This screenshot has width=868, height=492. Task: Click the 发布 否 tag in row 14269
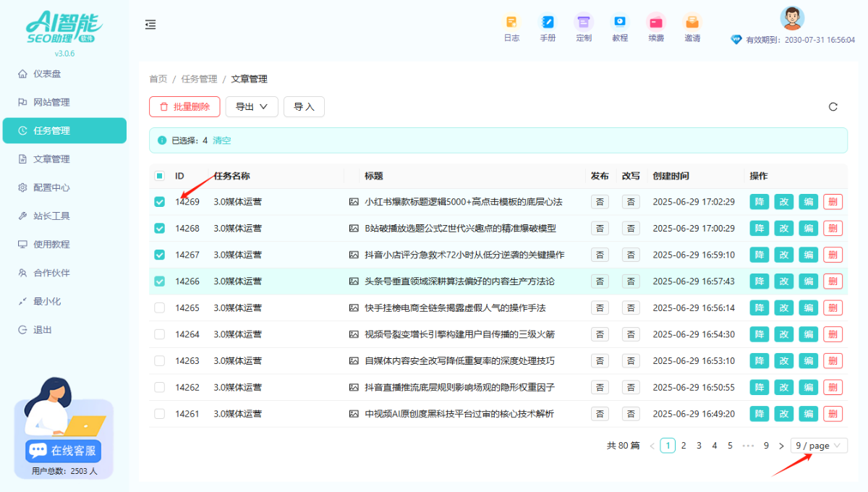600,202
